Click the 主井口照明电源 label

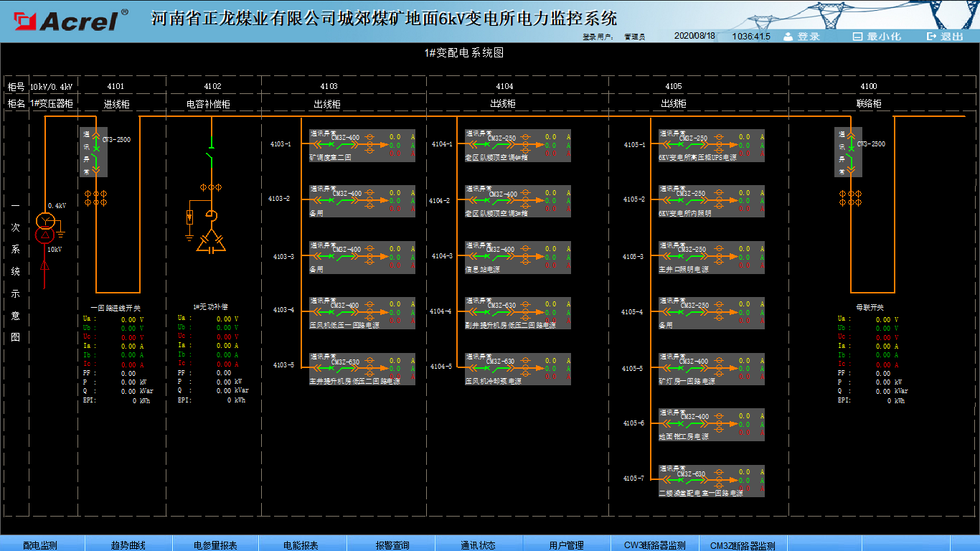pos(683,270)
